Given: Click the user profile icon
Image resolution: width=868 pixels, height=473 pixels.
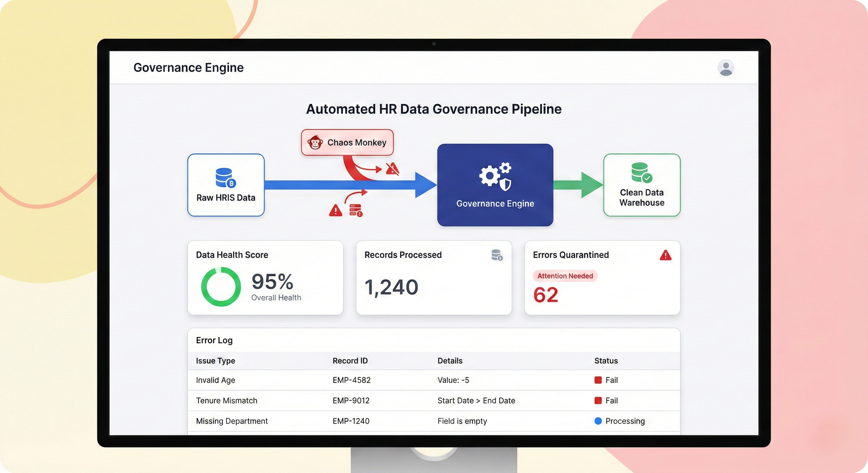Looking at the screenshot, I should pyautogui.click(x=726, y=68).
